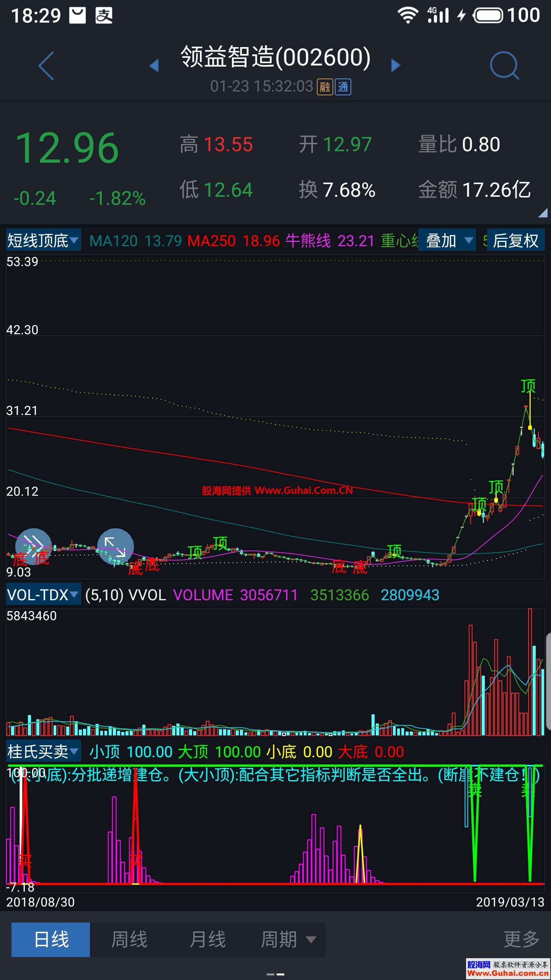Tap the 牛熊线 23.21 label
The width and height of the screenshot is (551, 980).
[330, 241]
